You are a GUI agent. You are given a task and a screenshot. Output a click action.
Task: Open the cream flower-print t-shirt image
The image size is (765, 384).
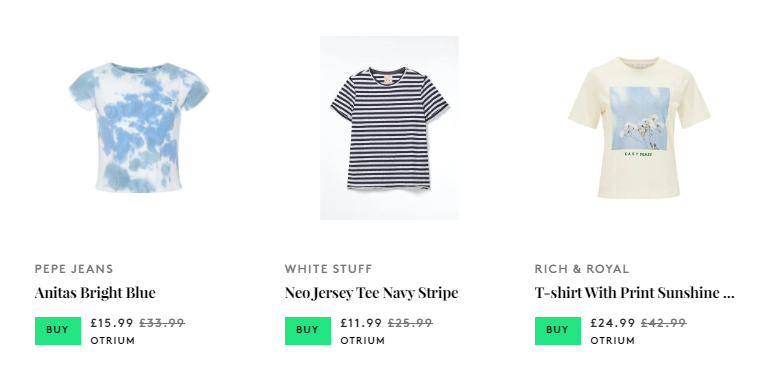coord(639,127)
